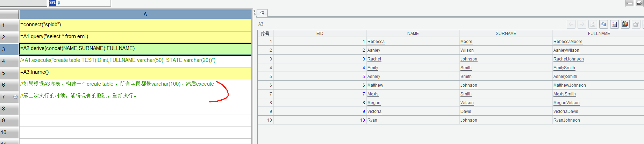
Task: Collapse row 7 using the minus toggle
Action: [15, 97]
